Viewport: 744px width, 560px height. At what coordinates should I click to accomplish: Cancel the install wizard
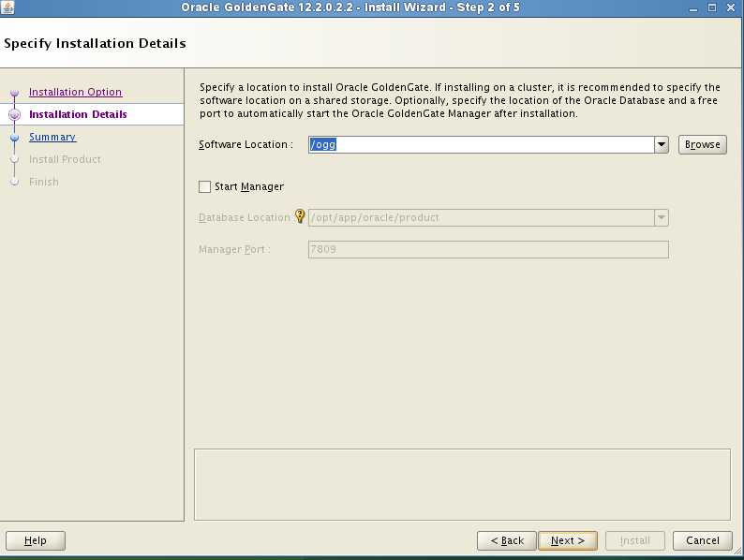click(702, 540)
